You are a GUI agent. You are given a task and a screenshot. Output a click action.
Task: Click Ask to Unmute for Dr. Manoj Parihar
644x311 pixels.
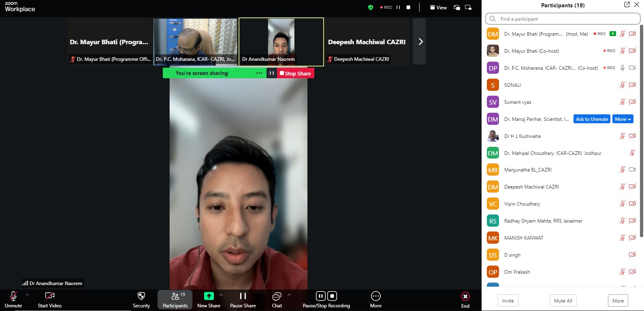click(x=592, y=119)
